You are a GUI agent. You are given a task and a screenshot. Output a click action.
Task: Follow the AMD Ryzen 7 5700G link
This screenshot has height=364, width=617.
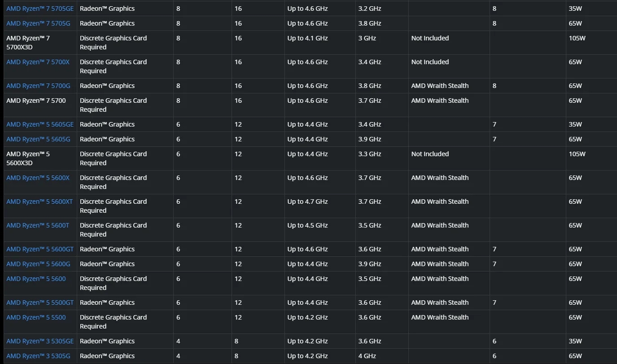pyautogui.click(x=38, y=86)
